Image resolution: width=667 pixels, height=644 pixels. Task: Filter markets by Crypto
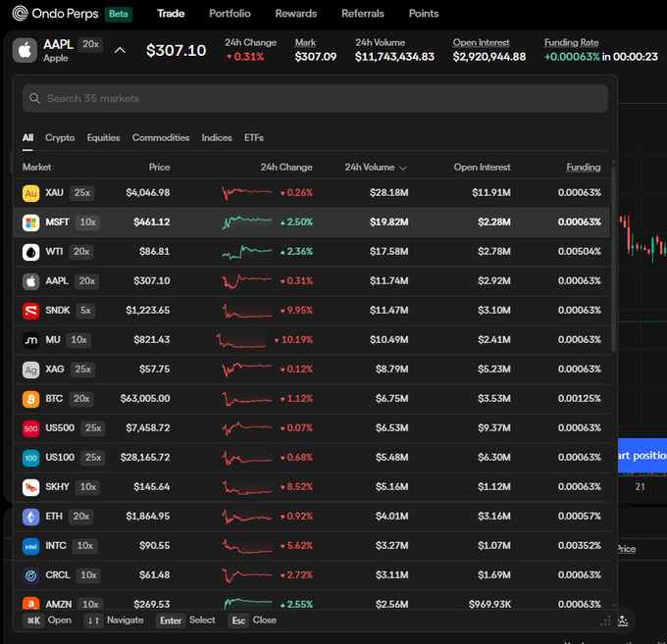[x=60, y=138]
